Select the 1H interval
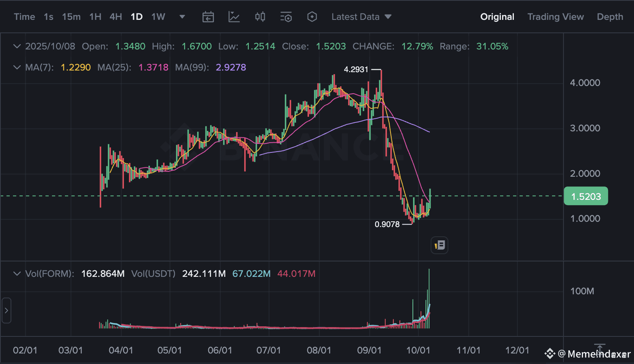The width and height of the screenshot is (634, 364). (95, 17)
